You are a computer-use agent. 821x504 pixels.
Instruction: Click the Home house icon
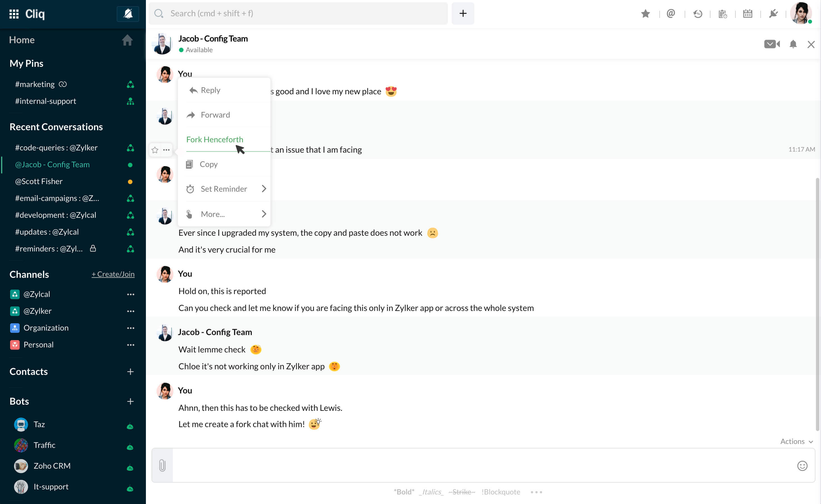coord(127,40)
